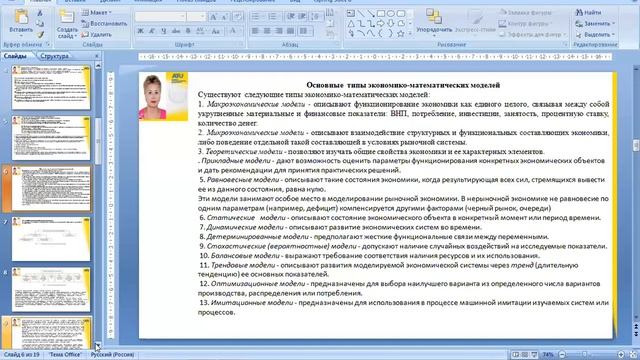Click the Copy icon in clipboard group
640x360 pixels.
tap(40, 24)
